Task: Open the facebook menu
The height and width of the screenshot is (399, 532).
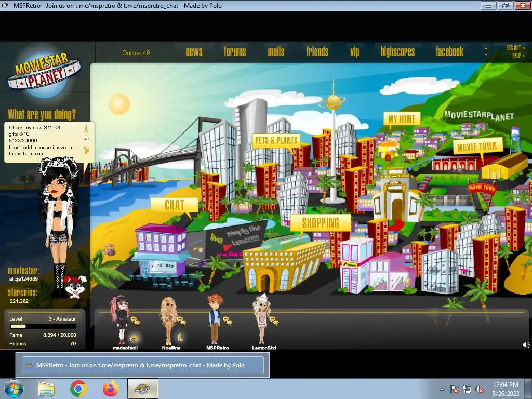Action: (x=449, y=51)
